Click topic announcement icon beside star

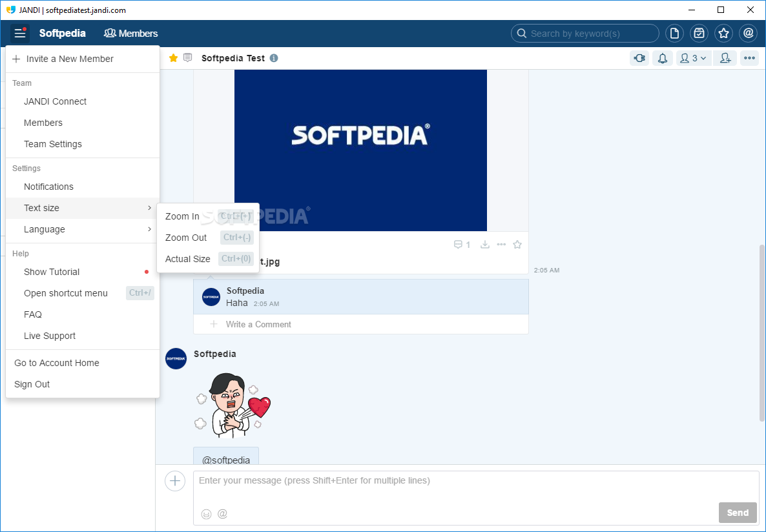(x=187, y=58)
